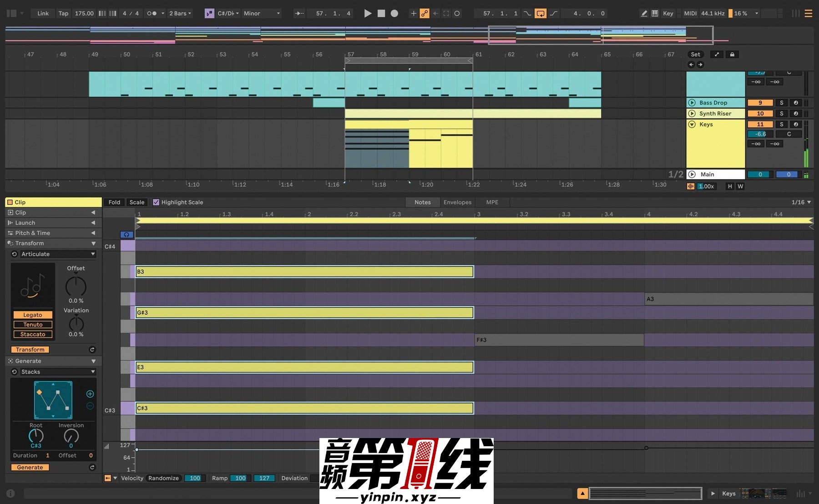Toggle the Fold button in note editor
The width and height of the screenshot is (819, 504).
(x=114, y=202)
